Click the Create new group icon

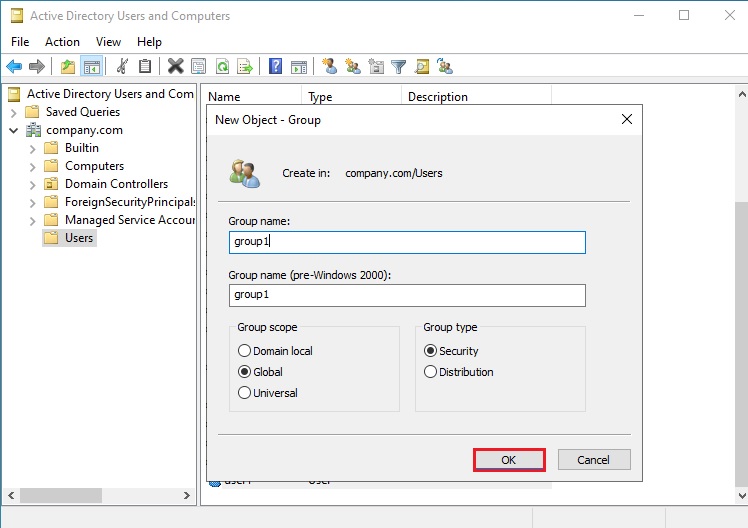pos(353,66)
